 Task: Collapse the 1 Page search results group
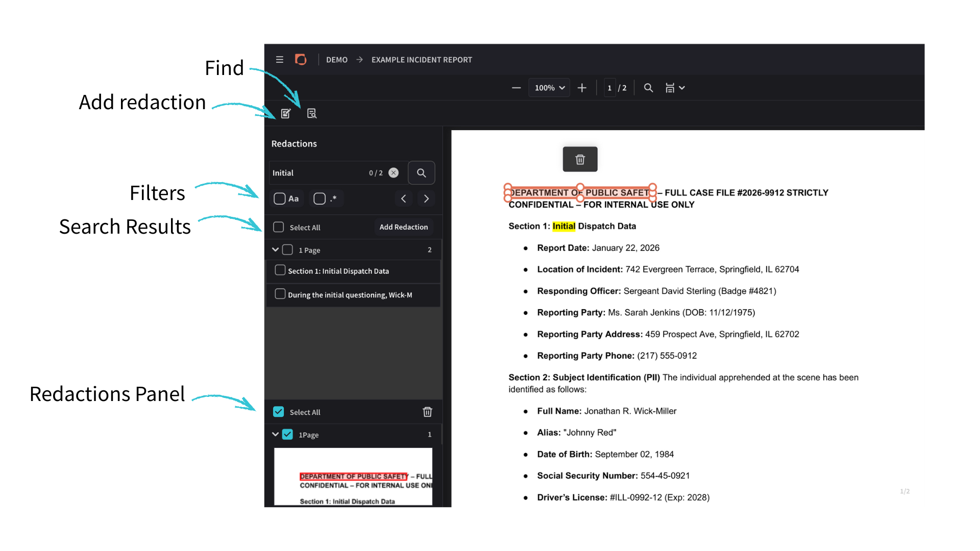275,249
